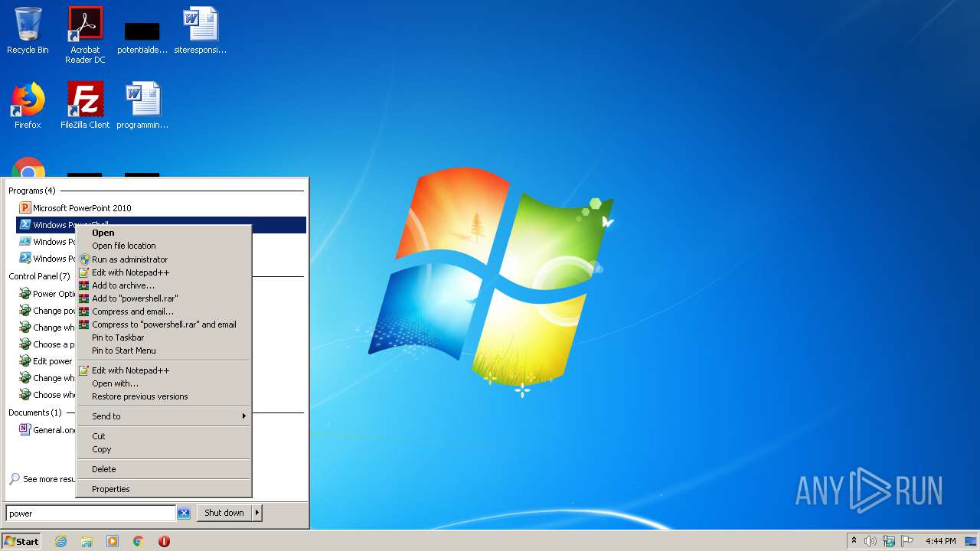Open the 4:44 PM taskbar clock
The width and height of the screenshot is (980, 551).
coord(940,541)
